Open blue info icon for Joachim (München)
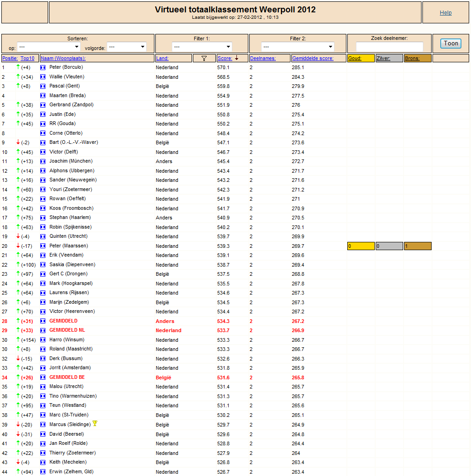 pos(43,162)
